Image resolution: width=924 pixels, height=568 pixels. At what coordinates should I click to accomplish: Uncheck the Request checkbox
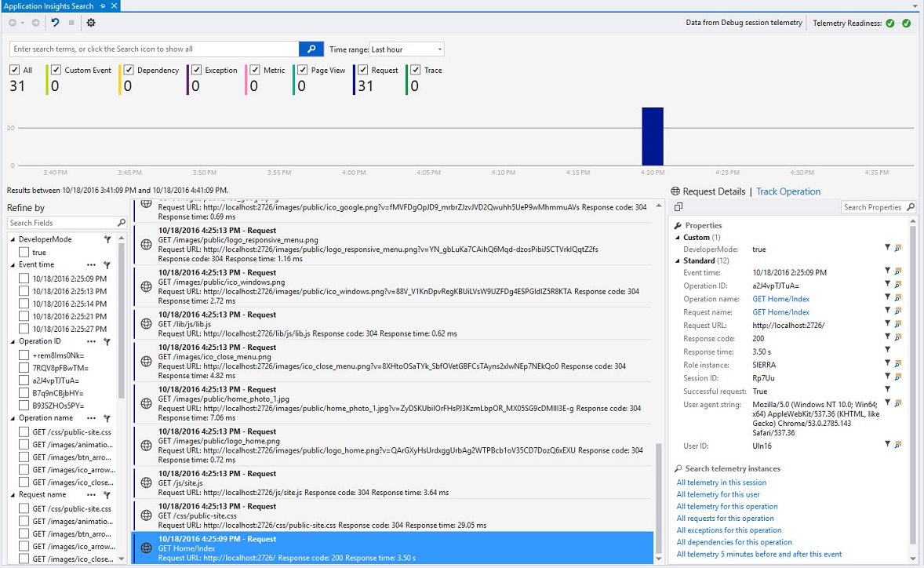362,70
